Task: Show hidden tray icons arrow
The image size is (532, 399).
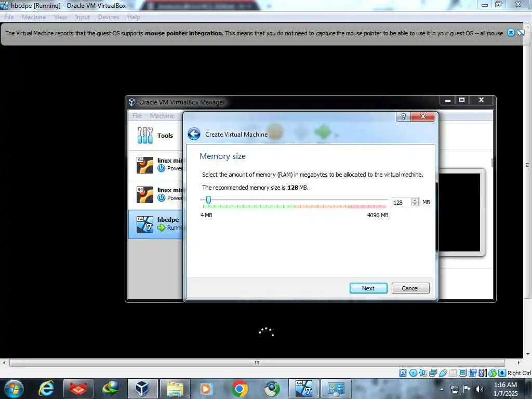Action: (442, 389)
